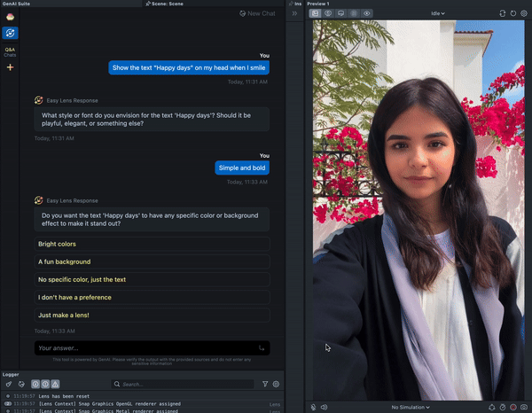Expand the collapsed panel with double chevron
Viewport: 532px width, 413px height.
[x=294, y=13]
